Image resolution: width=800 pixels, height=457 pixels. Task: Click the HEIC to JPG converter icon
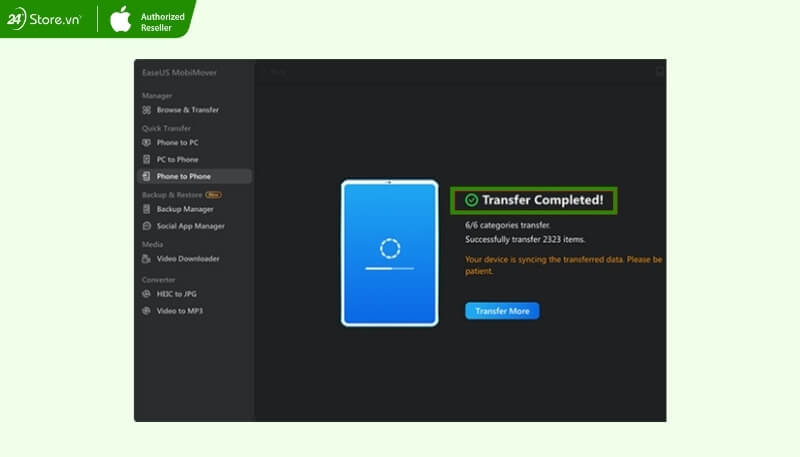147,294
